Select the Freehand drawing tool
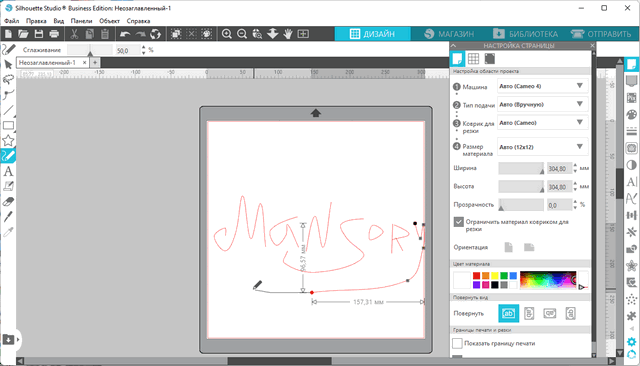This screenshot has width=640, height=366. (x=8, y=156)
